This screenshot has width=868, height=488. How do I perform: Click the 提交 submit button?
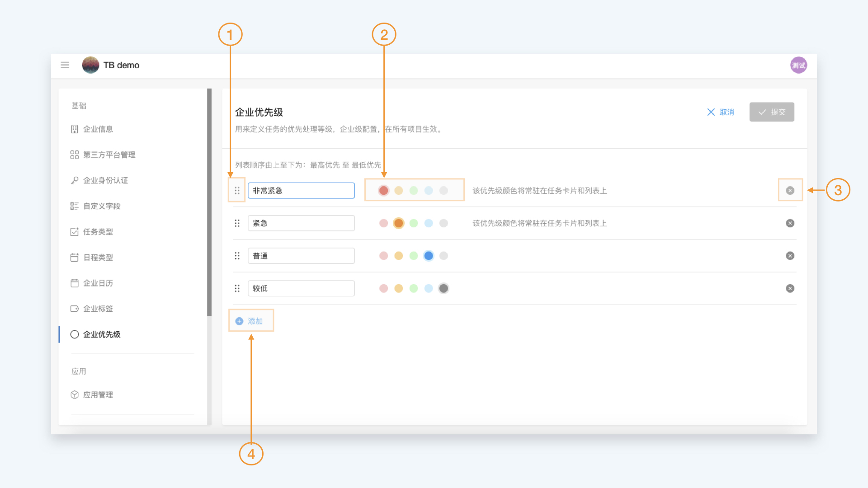[772, 112]
